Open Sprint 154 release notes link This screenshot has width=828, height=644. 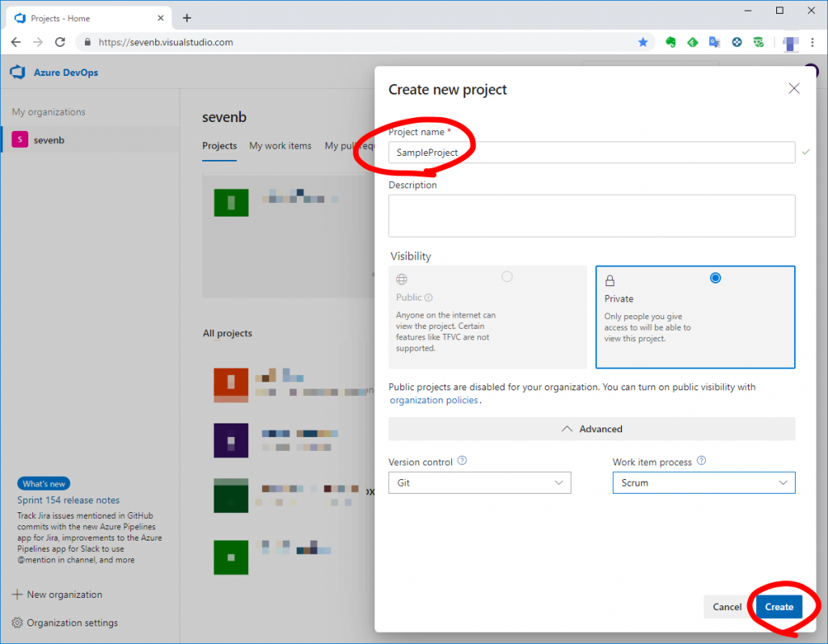pos(68,500)
